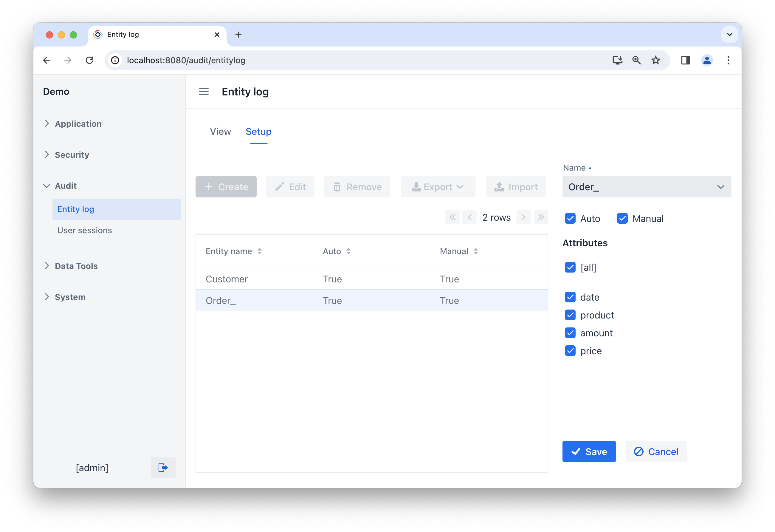The height and width of the screenshot is (532, 775).
Task: Open the Name dropdown showing Order_
Action: pyautogui.click(x=646, y=187)
